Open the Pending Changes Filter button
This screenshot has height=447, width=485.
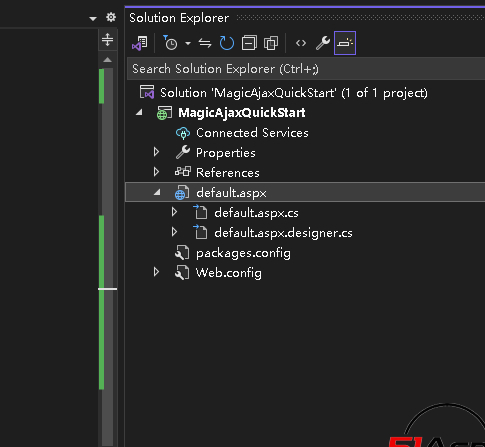click(x=170, y=43)
